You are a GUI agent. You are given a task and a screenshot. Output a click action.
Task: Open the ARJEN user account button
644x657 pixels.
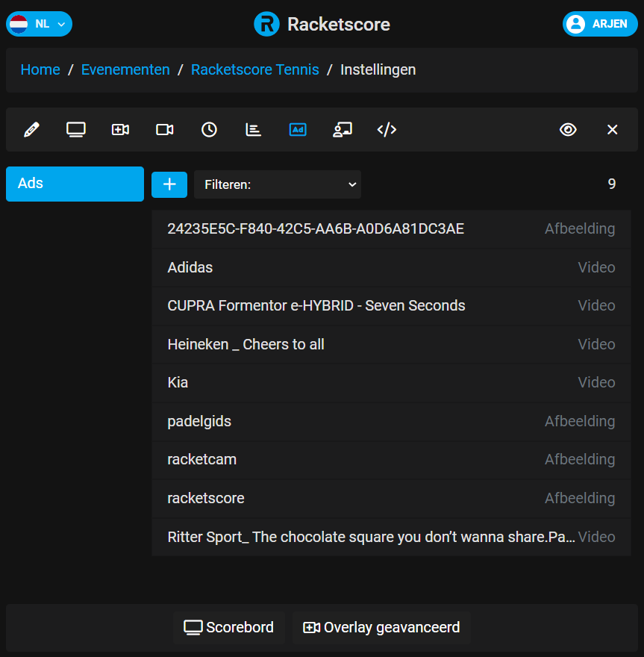point(600,24)
